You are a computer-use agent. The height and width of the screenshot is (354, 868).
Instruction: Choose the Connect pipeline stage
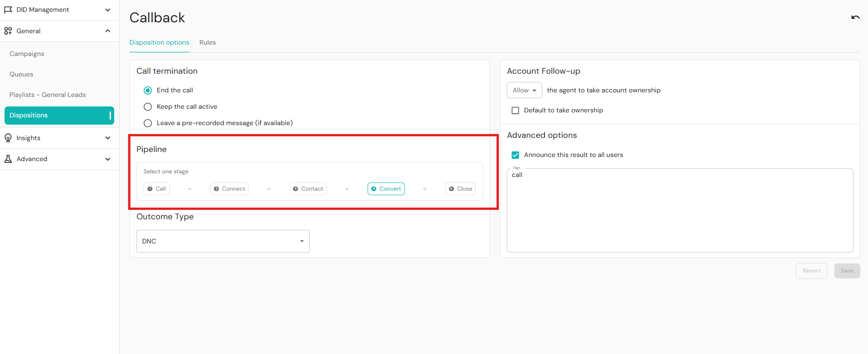point(229,189)
